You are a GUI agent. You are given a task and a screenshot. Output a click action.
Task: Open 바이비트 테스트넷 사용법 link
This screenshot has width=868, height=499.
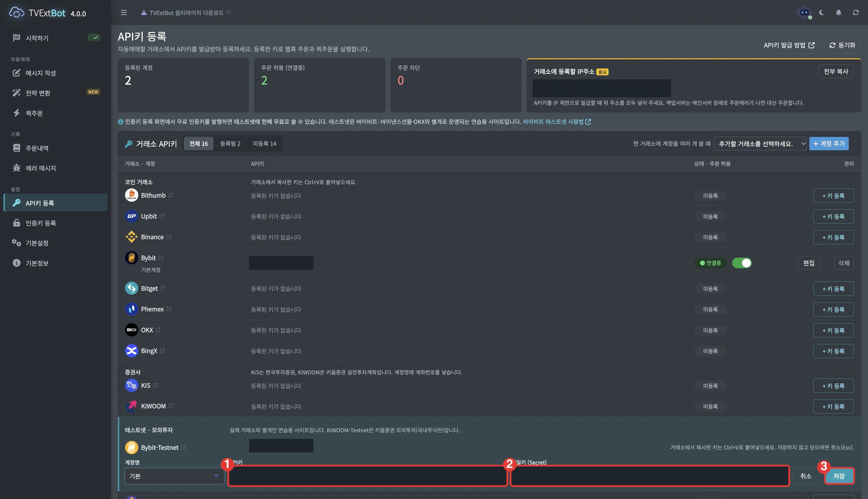pyautogui.click(x=557, y=122)
